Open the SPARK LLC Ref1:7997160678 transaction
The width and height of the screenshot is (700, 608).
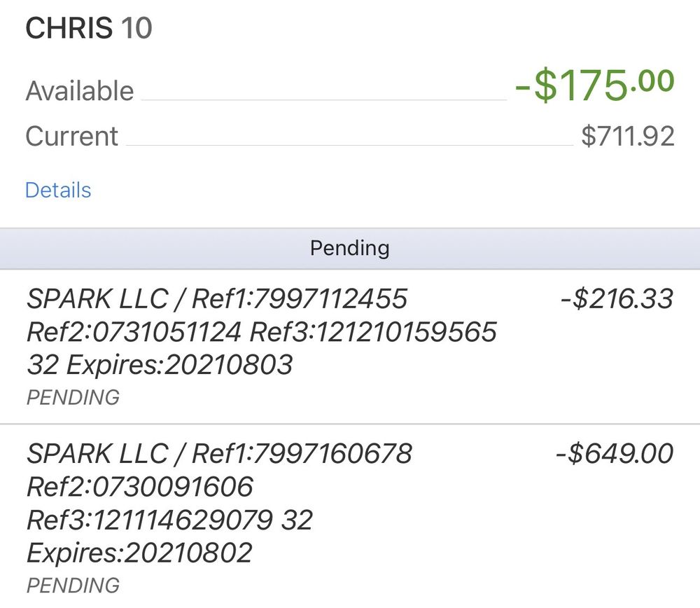coord(219,454)
